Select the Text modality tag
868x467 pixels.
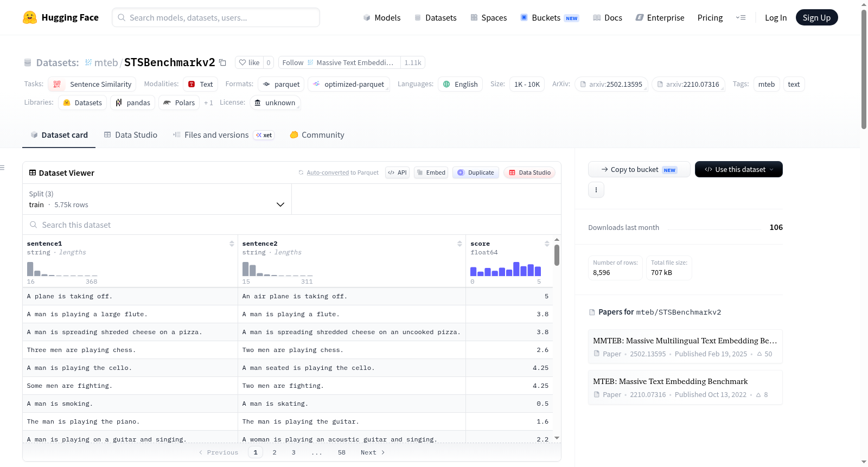pyautogui.click(x=200, y=84)
